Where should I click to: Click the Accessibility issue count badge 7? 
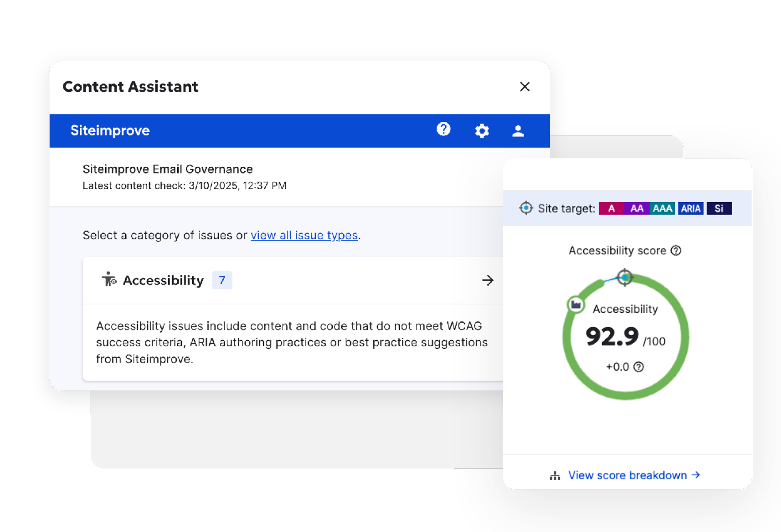coord(222,280)
